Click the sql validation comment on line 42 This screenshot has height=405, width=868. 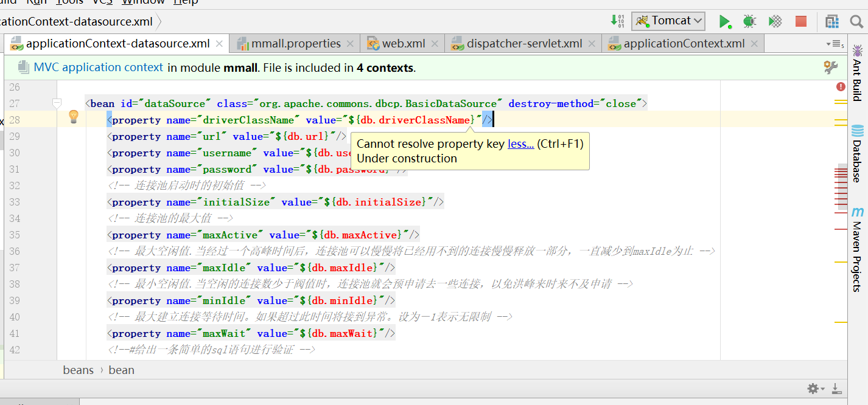click(211, 350)
